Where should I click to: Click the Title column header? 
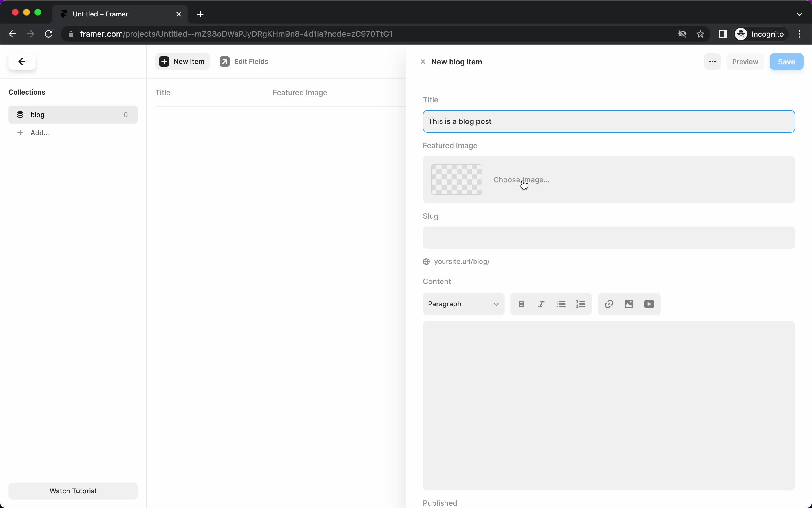pos(163,92)
